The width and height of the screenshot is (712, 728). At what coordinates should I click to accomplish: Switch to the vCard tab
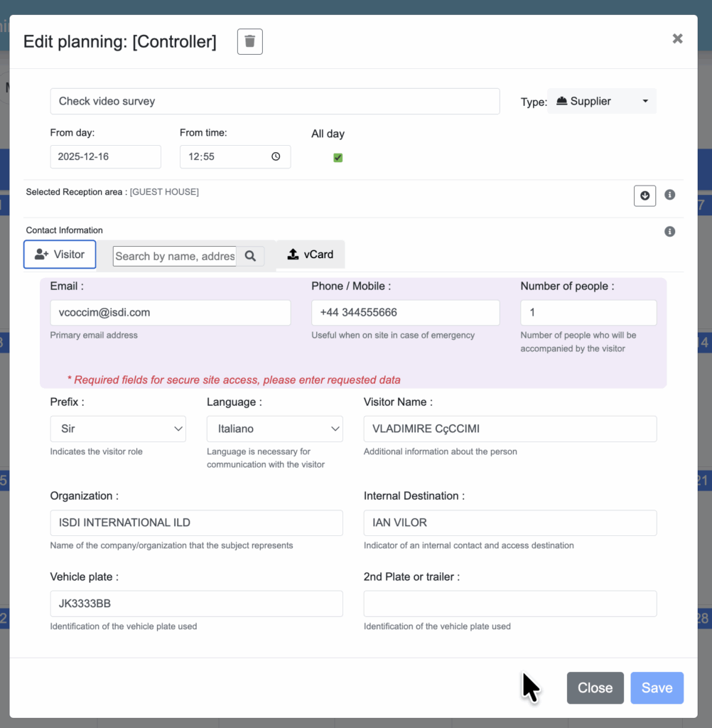[310, 255]
